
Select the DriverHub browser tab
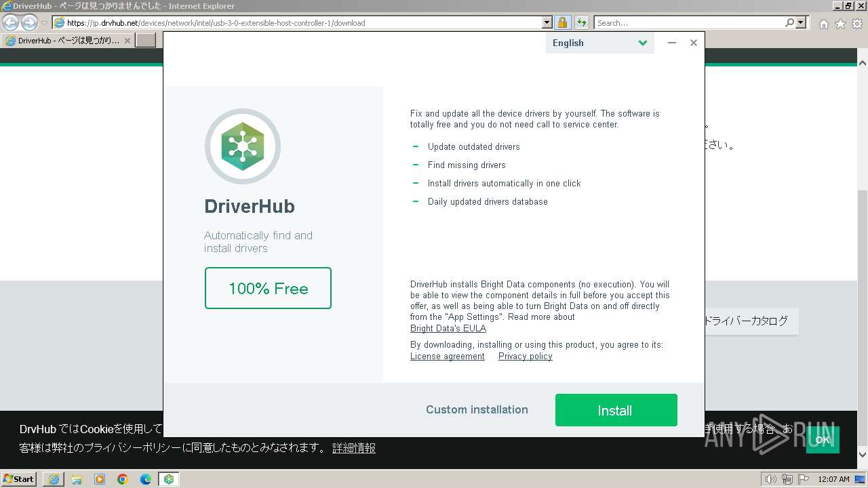[68, 41]
